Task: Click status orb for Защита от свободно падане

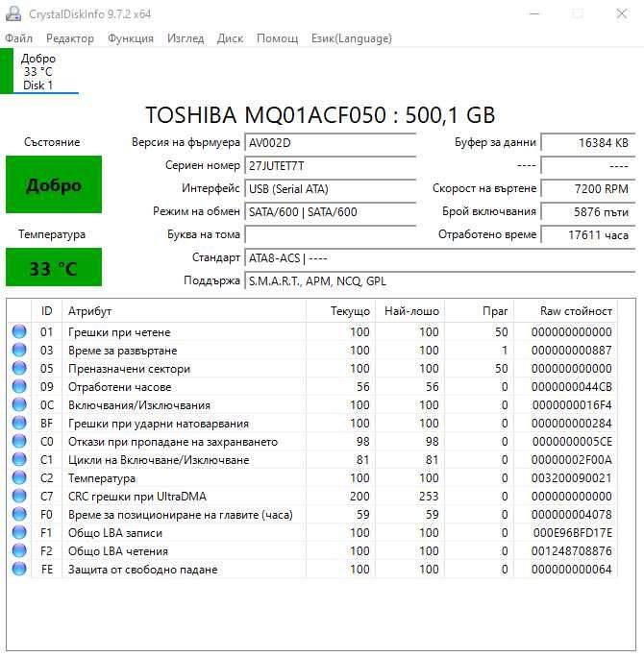Action: [19, 569]
